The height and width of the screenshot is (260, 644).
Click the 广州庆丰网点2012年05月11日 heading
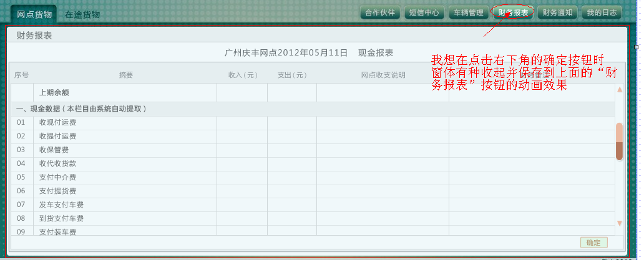coord(286,53)
